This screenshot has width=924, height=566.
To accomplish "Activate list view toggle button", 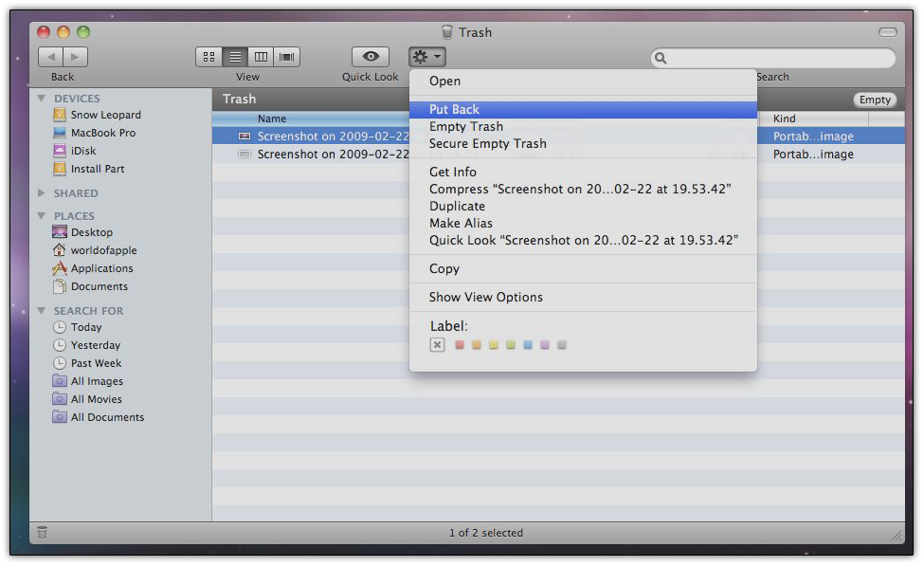I will (x=235, y=57).
